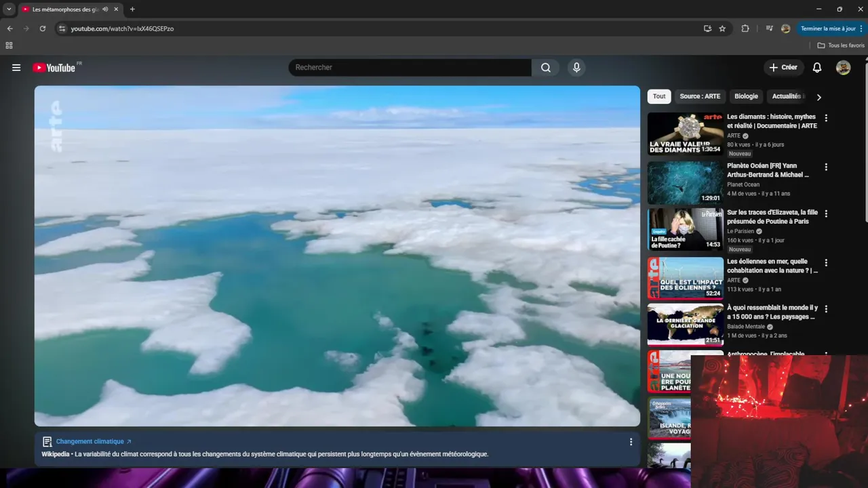
Task: Open the YouTube account avatar menu
Action: tap(843, 67)
